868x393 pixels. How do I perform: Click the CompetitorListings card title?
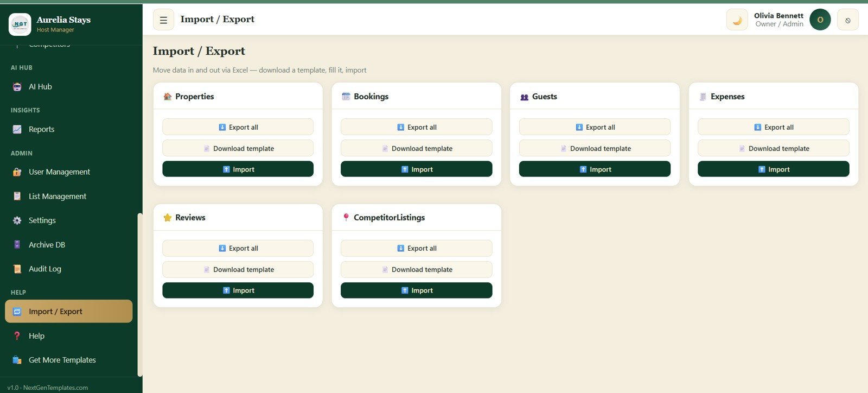[389, 218]
